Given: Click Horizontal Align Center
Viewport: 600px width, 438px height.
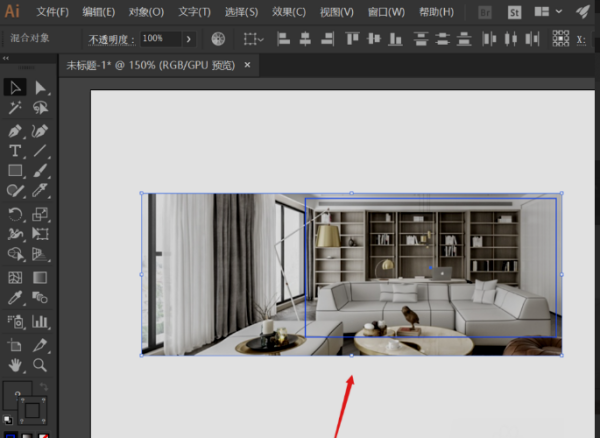Looking at the screenshot, I should 305,39.
